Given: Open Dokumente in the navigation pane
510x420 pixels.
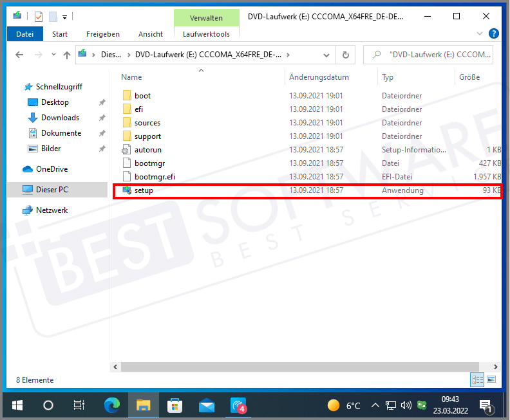Looking at the screenshot, I should pos(61,133).
